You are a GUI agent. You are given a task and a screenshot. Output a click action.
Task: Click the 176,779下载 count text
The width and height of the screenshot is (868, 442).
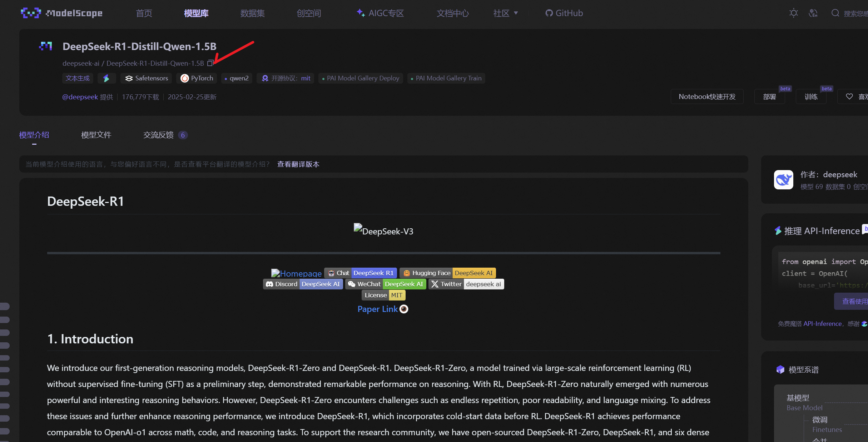coord(140,97)
